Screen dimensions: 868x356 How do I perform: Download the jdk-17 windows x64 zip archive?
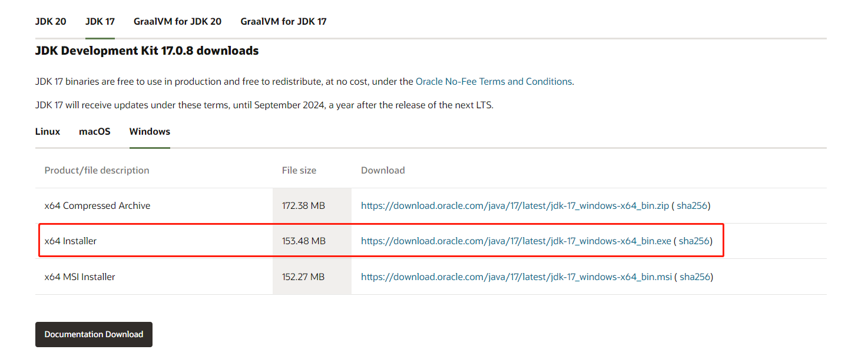pos(515,205)
